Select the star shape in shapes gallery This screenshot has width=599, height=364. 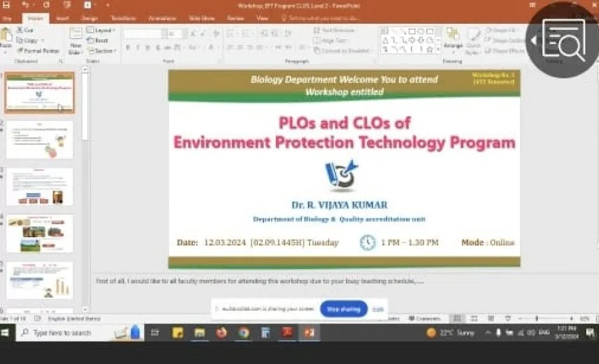pos(429,49)
